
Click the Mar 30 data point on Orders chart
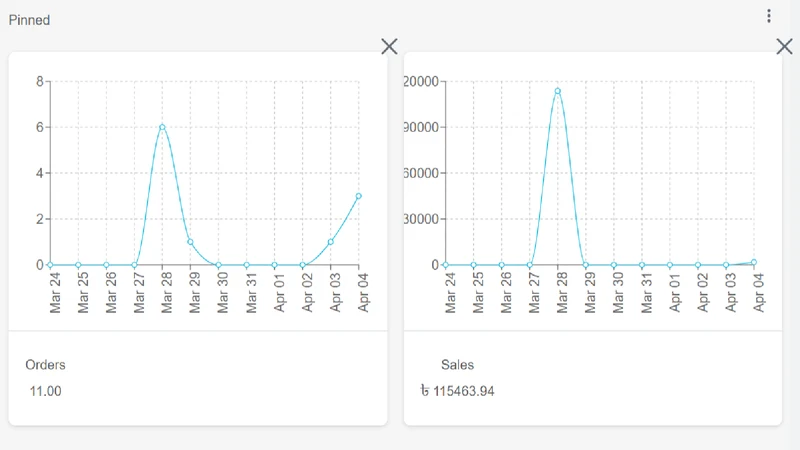pyautogui.click(x=218, y=265)
